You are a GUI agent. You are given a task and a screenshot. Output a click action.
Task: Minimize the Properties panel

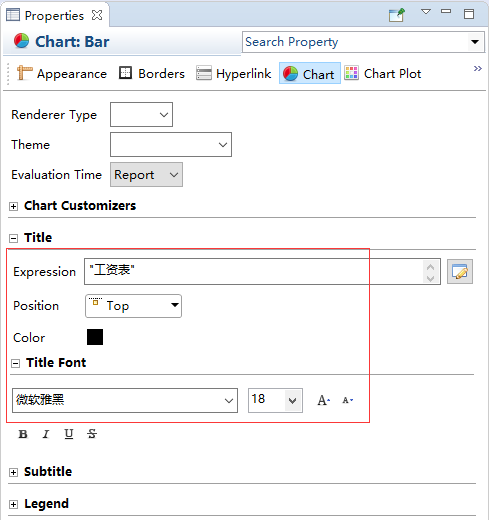click(446, 11)
